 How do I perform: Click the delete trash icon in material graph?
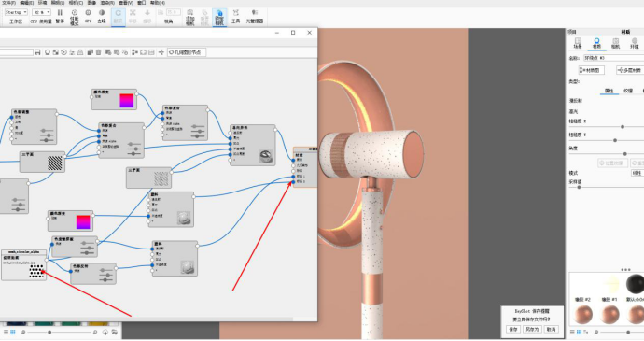99,52
